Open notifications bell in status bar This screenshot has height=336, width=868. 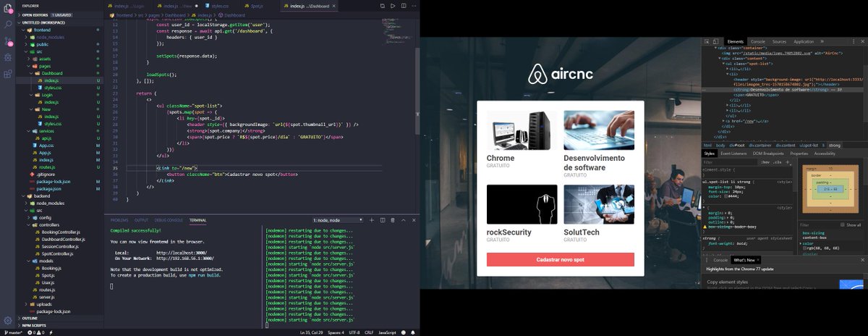(x=412, y=332)
